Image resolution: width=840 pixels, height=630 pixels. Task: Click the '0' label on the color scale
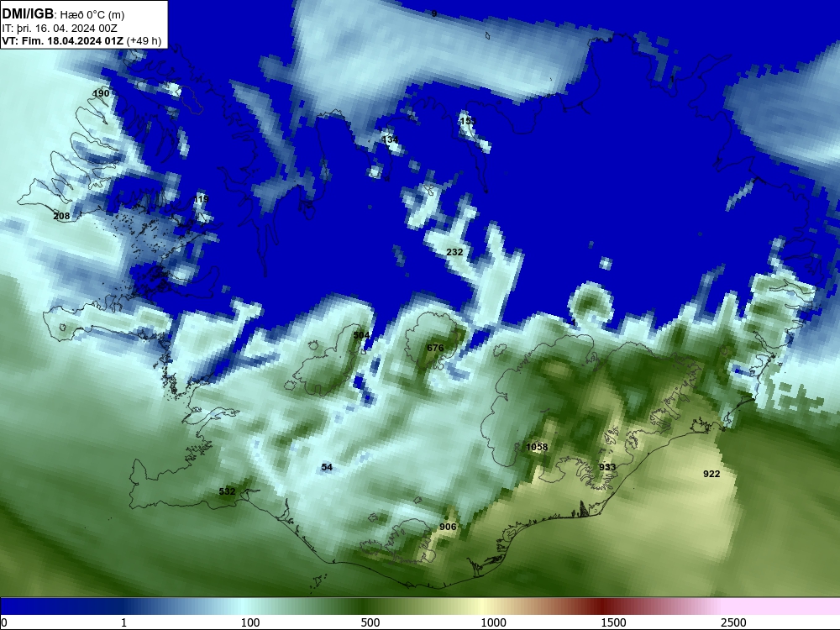4,622
